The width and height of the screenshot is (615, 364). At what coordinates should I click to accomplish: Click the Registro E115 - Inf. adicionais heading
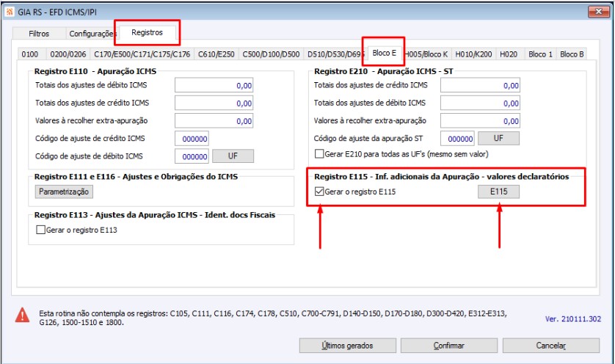point(441,177)
